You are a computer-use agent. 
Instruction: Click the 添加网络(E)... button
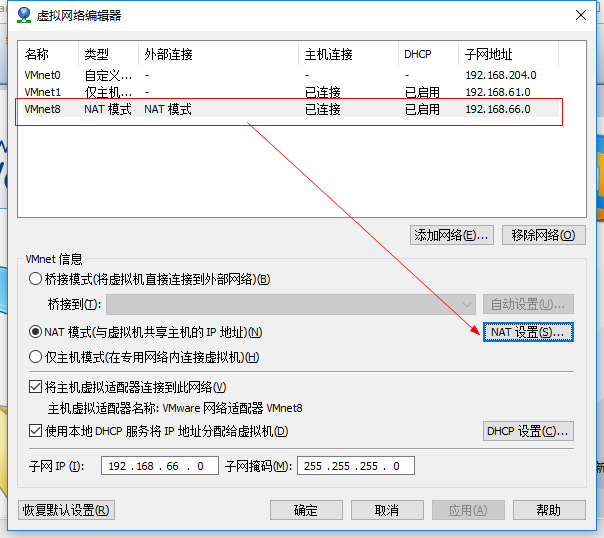pos(451,235)
